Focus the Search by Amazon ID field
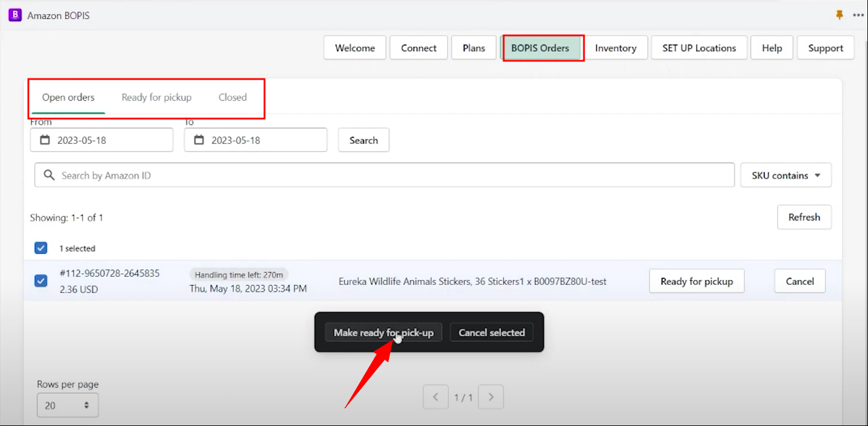 tap(384, 175)
